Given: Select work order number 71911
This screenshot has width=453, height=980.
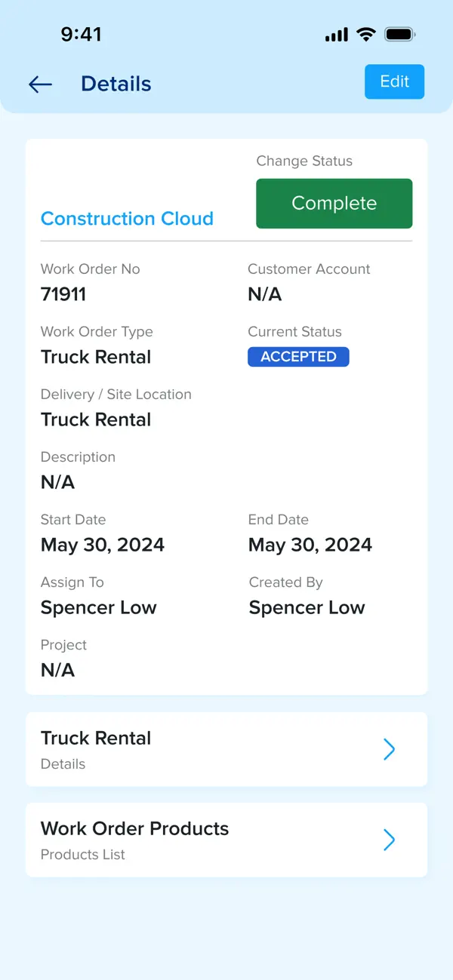Looking at the screenshot, I should [63, 294].
